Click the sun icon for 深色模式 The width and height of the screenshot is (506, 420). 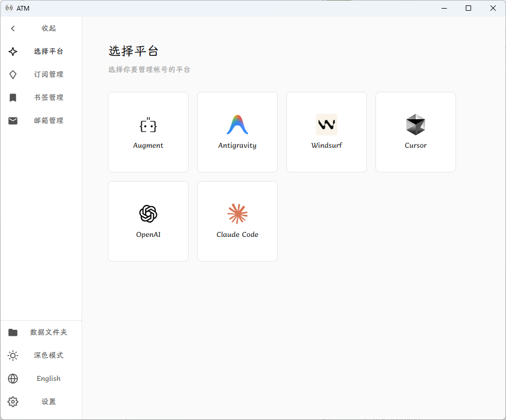[x=13, y=356]
